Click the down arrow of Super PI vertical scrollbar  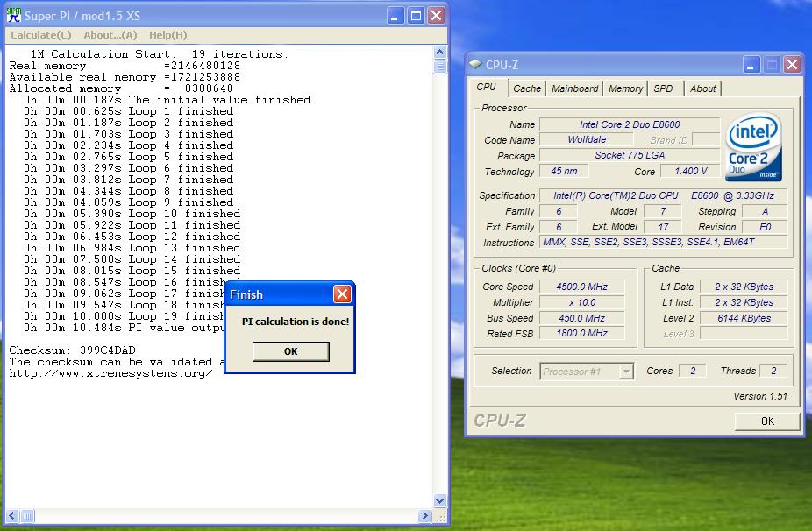tap(439, 500)
